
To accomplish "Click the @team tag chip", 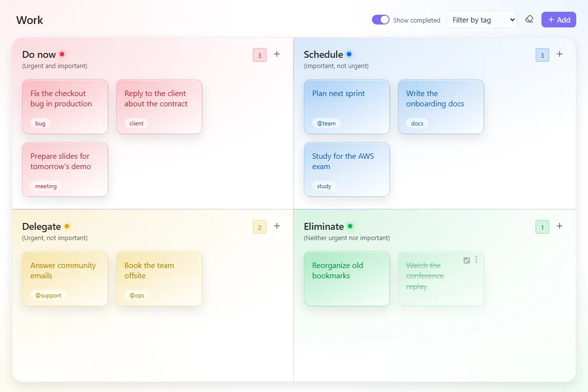I will (x=326, y=123).
